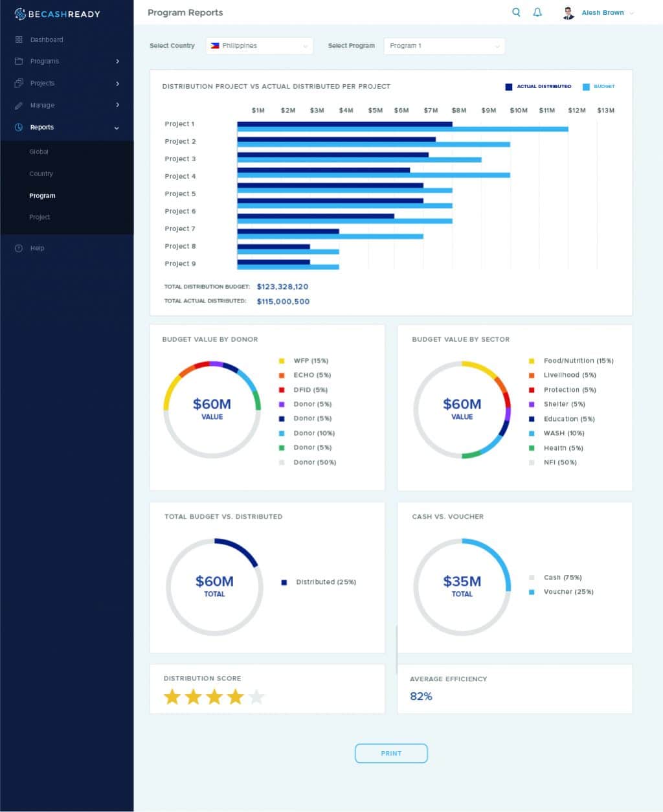This screenshot has height=812, width=663.
Task: Click the empty fifth rating star
Action: [x=257, y=697]
